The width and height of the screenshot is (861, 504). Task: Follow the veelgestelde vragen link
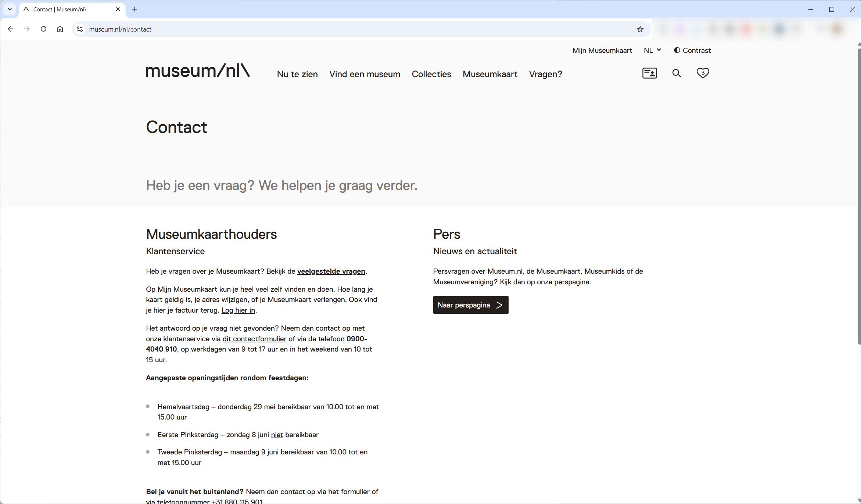point(331,271)
